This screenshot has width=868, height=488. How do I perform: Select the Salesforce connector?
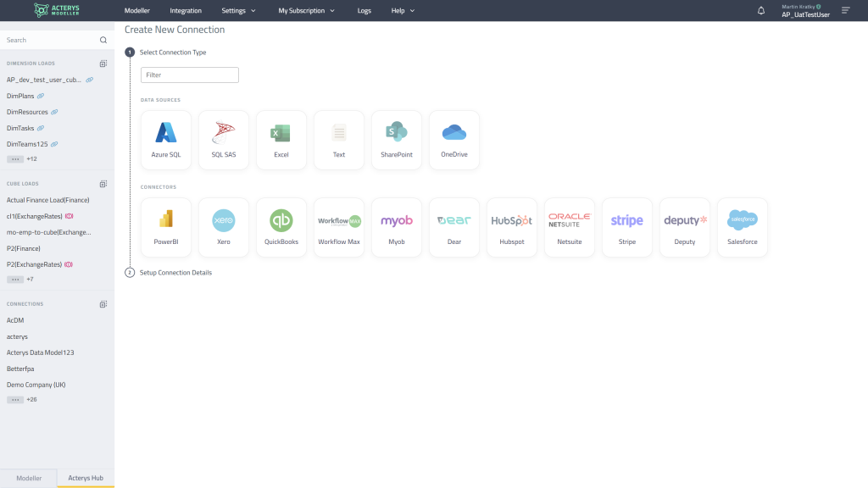[x=742, y=226]
